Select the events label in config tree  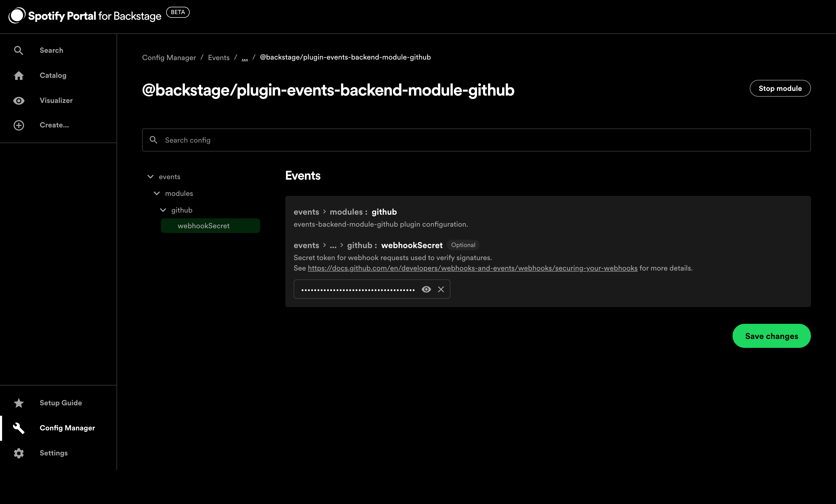pyautogui.click(x=169, y=177)
